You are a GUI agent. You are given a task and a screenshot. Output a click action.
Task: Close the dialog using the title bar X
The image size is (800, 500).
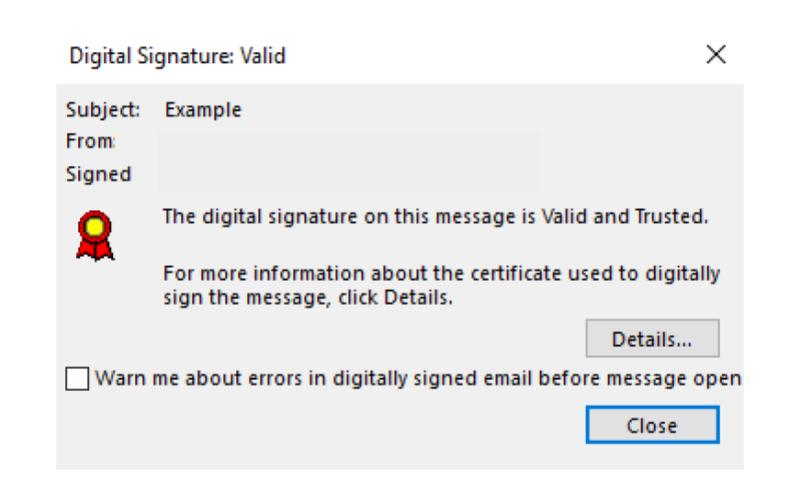coord(715,58)
